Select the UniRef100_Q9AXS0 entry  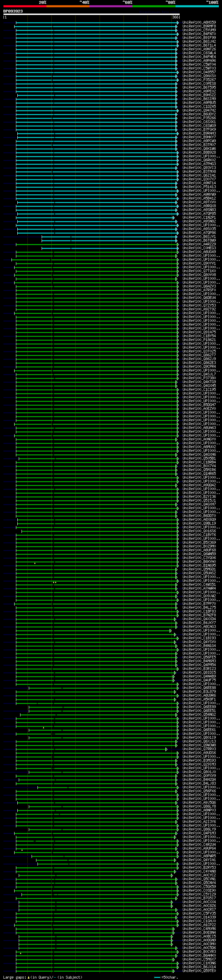(199, 76)
